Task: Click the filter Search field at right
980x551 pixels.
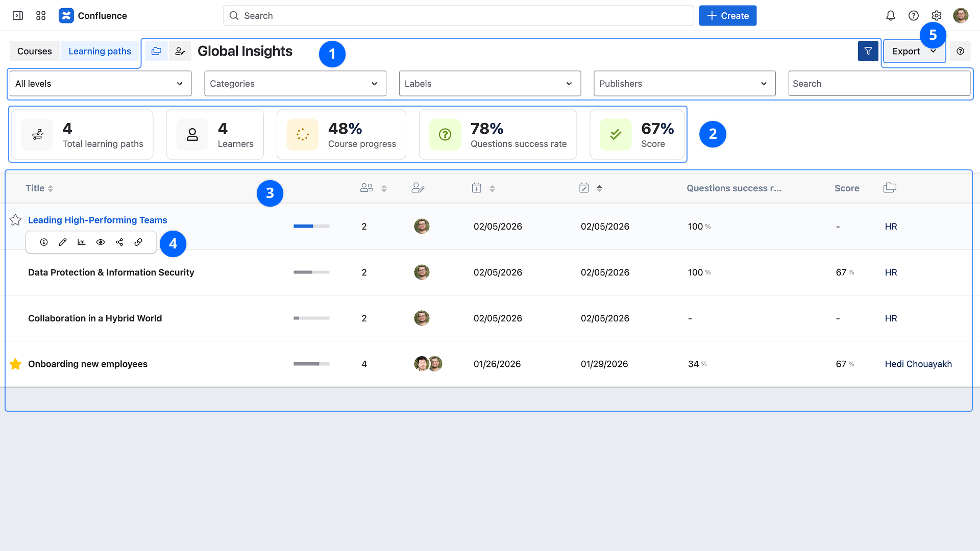Action: pos(879,84)
